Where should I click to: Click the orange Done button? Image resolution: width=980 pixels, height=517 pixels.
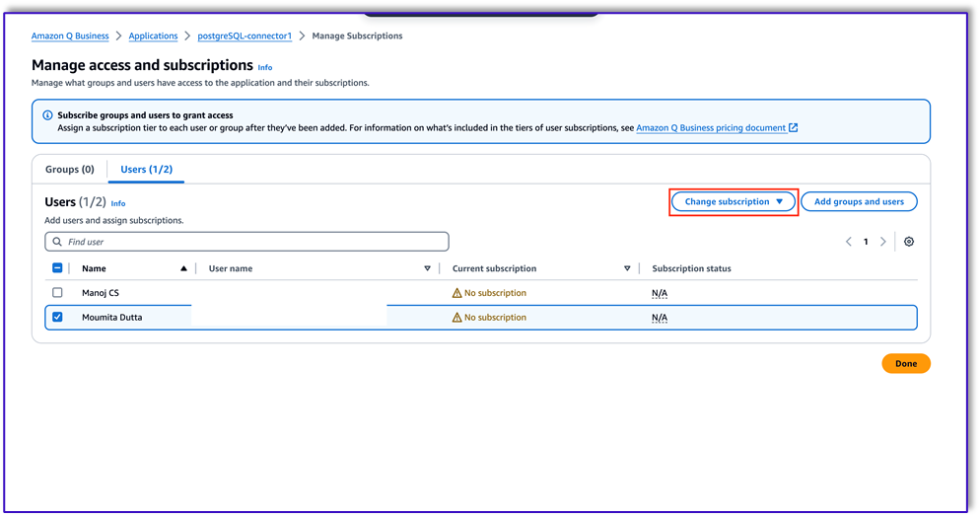pyautogui.click(x=906, y=363)
